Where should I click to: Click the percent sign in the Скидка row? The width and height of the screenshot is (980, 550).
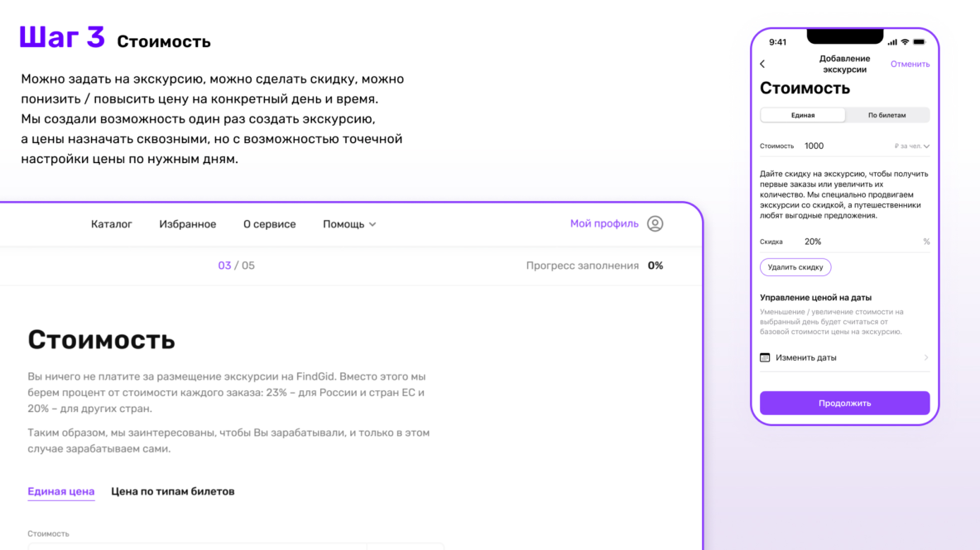926,242
